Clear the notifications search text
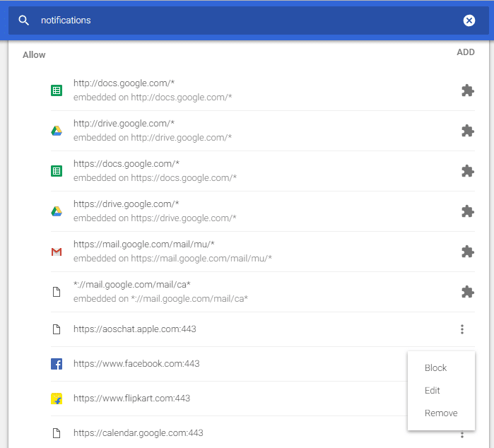The width and height of the screenshot is (494, 448). 469,20
